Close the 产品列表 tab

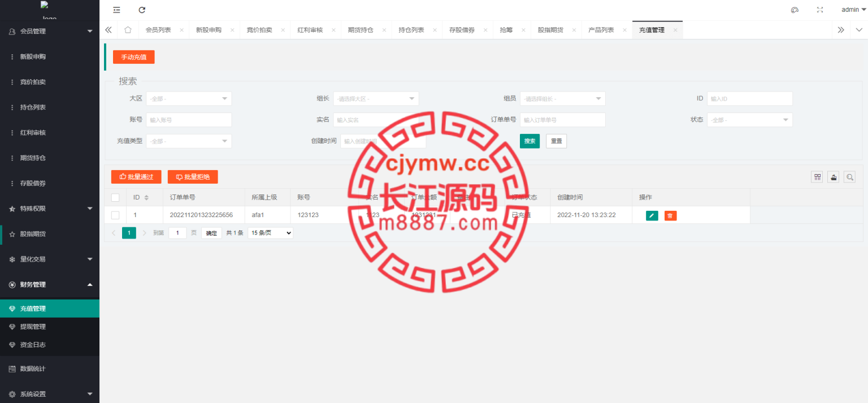pos(624,30)
